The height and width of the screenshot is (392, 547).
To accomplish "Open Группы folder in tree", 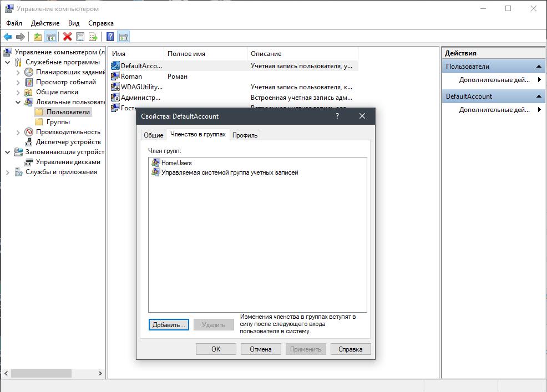I will pos(58,122).
